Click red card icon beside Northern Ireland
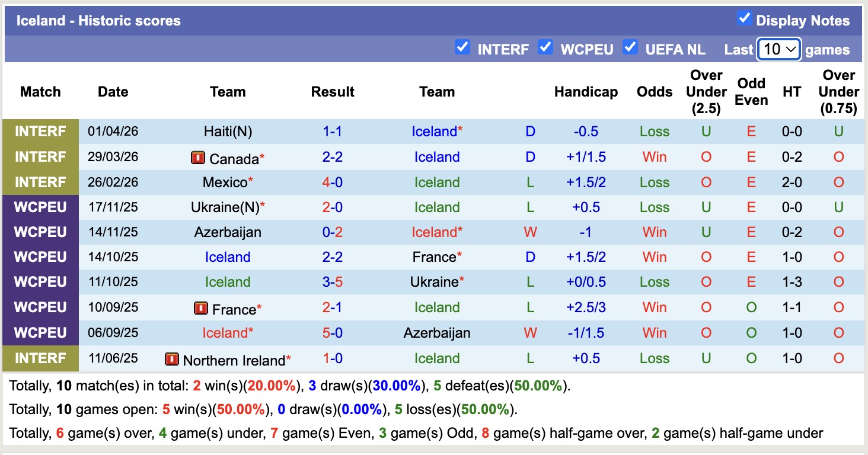 point(172,359)
